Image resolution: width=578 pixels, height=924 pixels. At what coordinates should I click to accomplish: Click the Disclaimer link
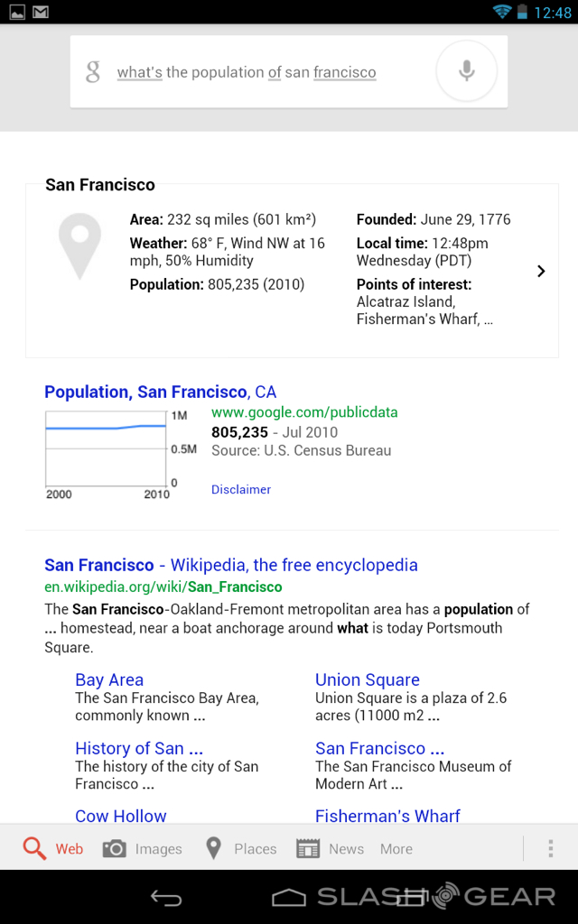241,490
